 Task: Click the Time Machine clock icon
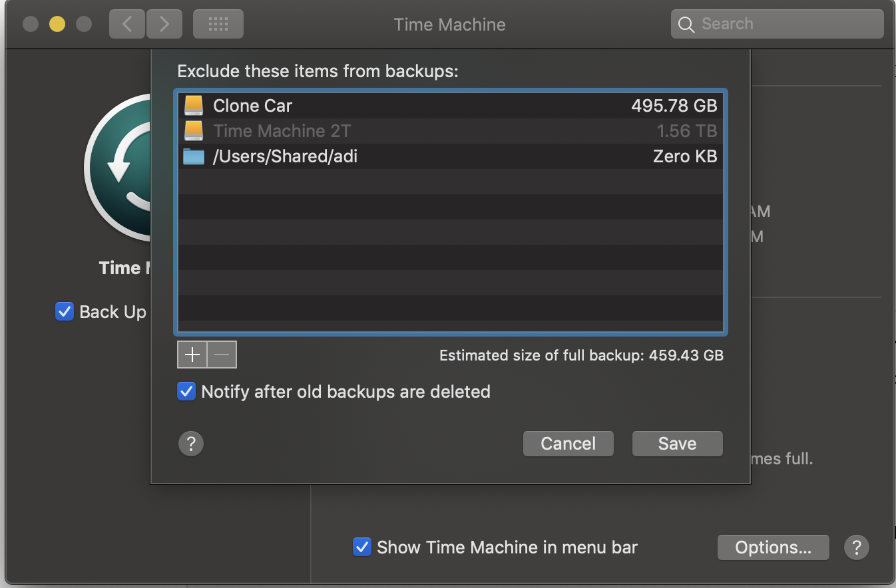pyautogui.click(x=118, y=168)
